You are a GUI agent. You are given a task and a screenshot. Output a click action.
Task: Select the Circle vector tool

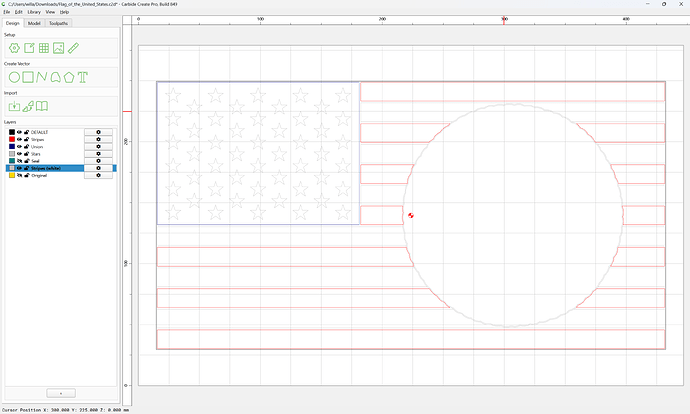15,77
